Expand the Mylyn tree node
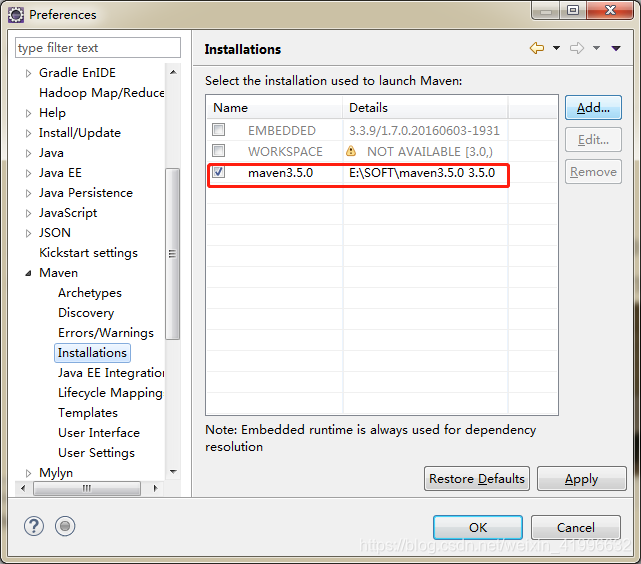The height and width of the screenshot is (564, 641). [28, 473]
